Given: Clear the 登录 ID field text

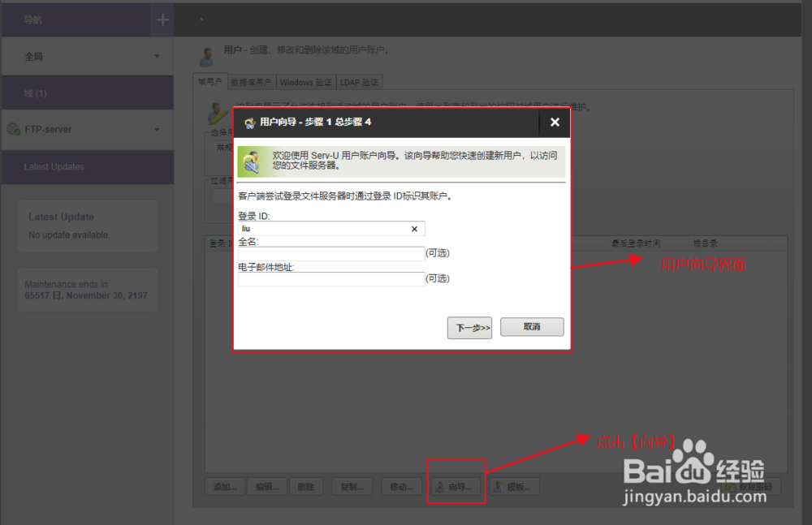Looking at the screenshot, I should 414,229.
